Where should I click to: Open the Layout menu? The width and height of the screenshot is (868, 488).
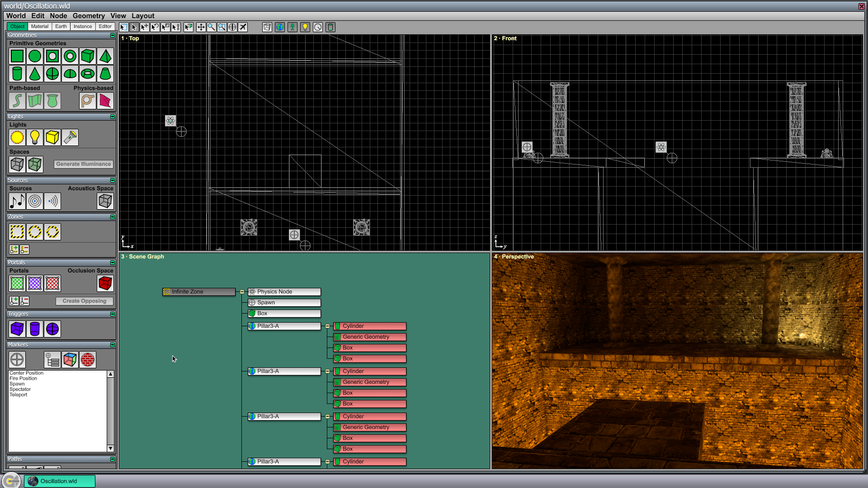(143, 16)
